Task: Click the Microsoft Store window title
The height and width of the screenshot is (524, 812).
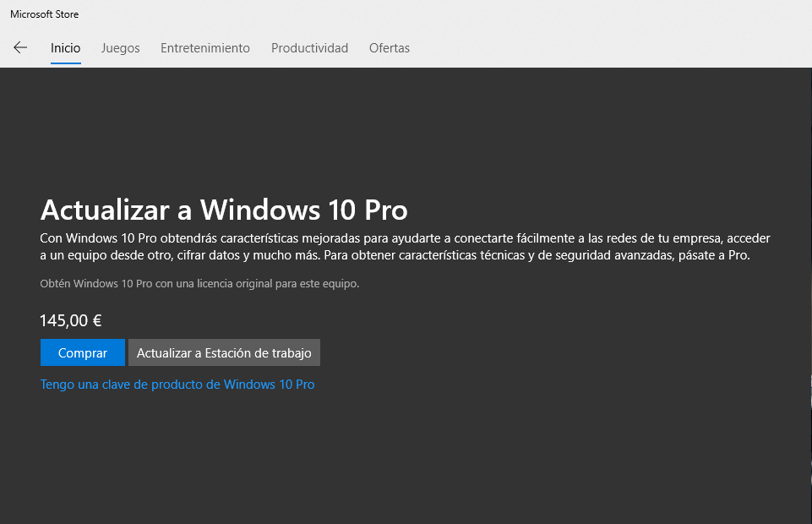Action: [45, 14]
